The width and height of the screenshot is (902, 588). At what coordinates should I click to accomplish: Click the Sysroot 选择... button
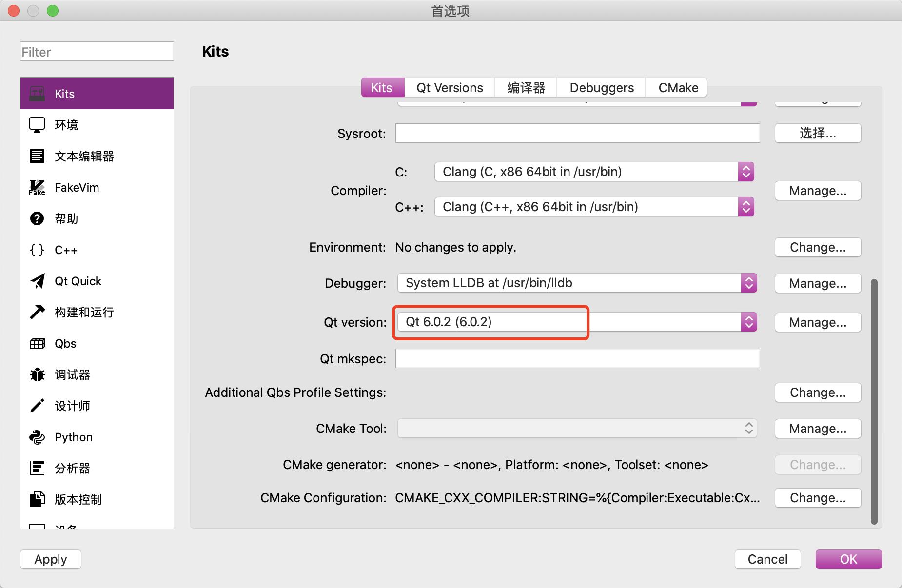[818, 133]
